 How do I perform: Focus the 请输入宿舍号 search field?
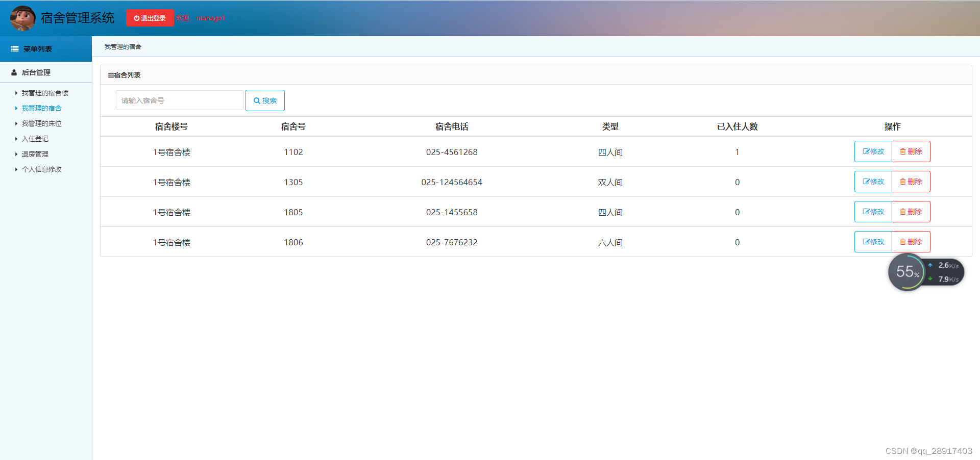tap(180, 100)
